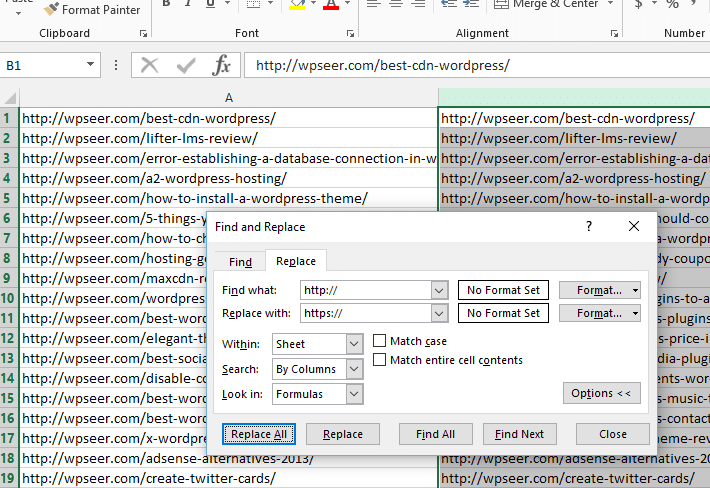Open the Within Sheet combo box
The width and height of the screenshot is (710, 488).
tap(317, 344)
